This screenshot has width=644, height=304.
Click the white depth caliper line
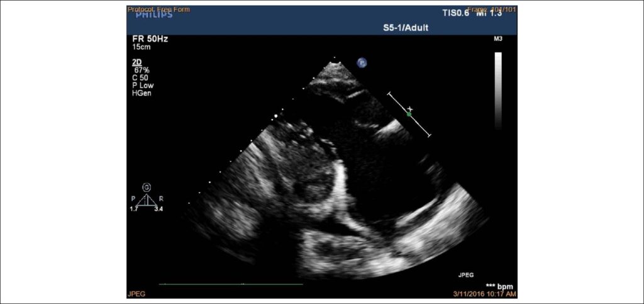click(x=409, y=115)
